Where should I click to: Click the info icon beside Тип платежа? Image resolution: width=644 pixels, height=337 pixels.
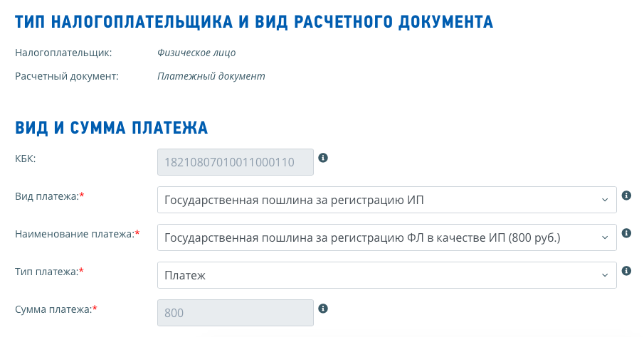tap(626, 271)
